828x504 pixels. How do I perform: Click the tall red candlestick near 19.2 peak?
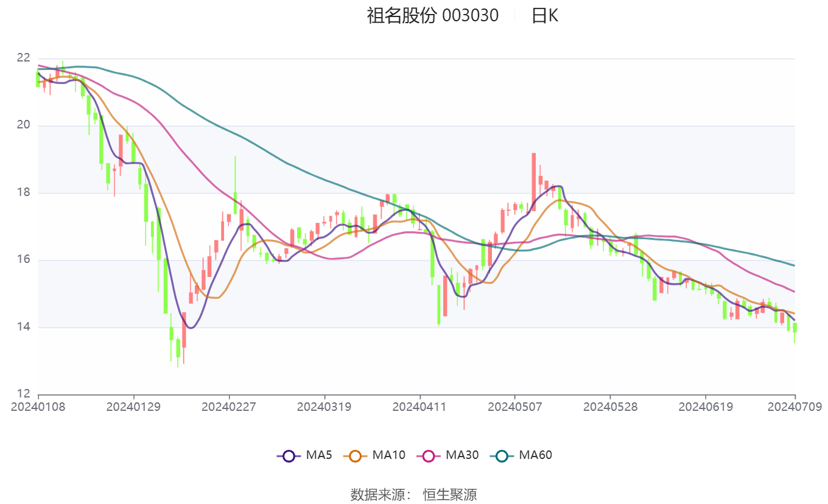(x=534, y=182)
